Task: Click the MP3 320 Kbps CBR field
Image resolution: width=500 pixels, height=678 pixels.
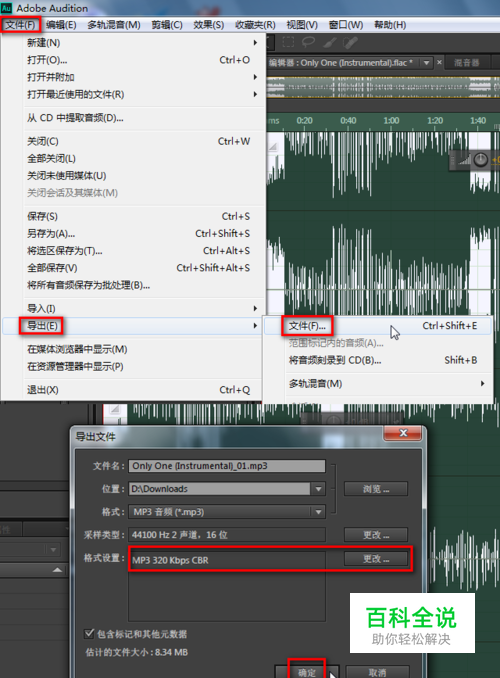Action: click(x=227, y=560)
